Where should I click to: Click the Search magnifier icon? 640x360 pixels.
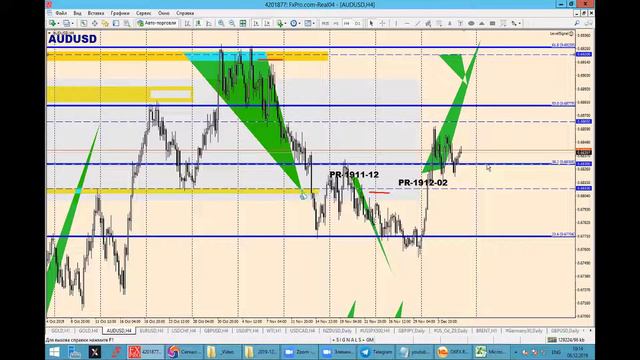[577, 23]
